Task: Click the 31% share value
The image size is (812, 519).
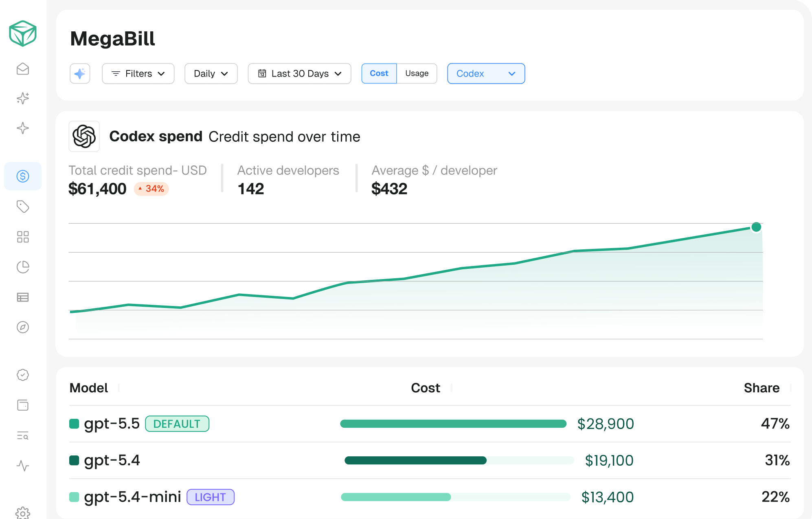Action: pos(777,460)
